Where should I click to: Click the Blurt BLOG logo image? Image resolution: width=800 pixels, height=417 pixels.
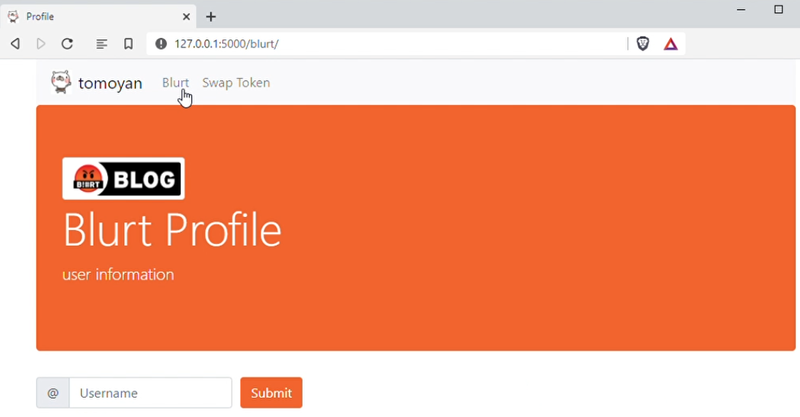click(123, 178)
